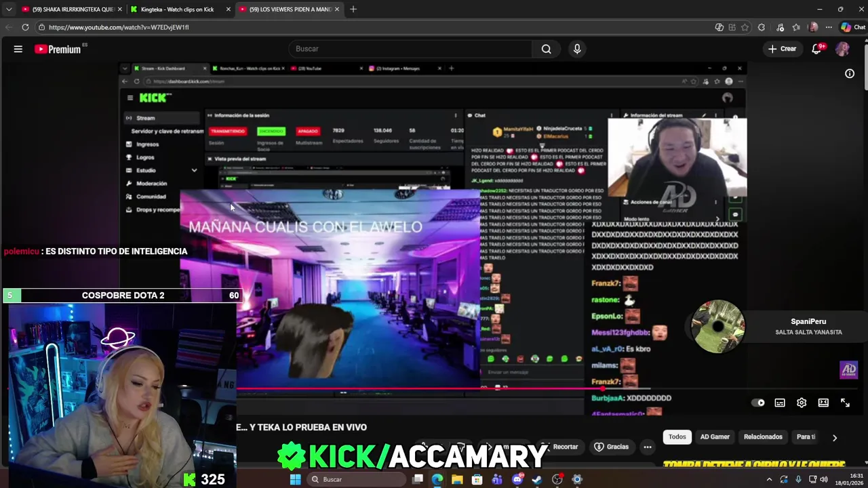Add this page to favorites star
Viewport: 868px width, 488px height.
tap(745, 27)
